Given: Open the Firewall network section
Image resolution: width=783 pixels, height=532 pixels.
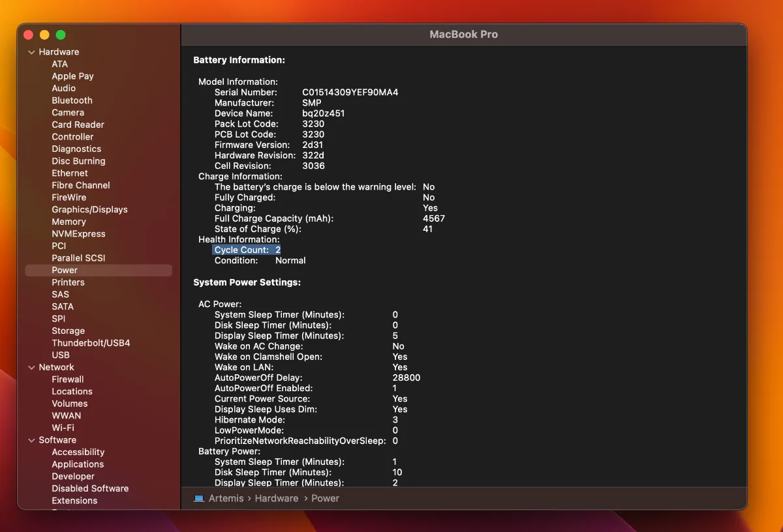Looking at the screenshot, I should click(x=67, y=379).
